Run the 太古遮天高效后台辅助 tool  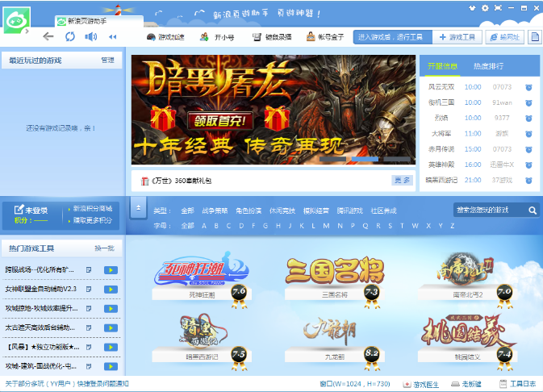coord(111,327)
